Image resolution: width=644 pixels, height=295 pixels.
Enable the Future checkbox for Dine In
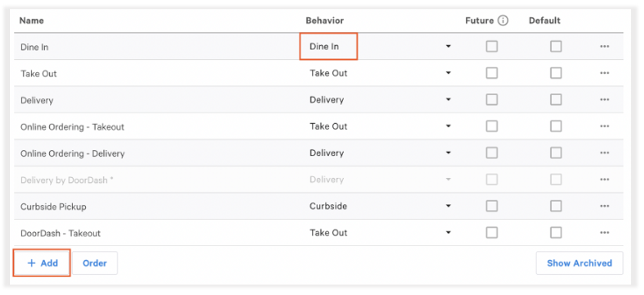[492, 46]
